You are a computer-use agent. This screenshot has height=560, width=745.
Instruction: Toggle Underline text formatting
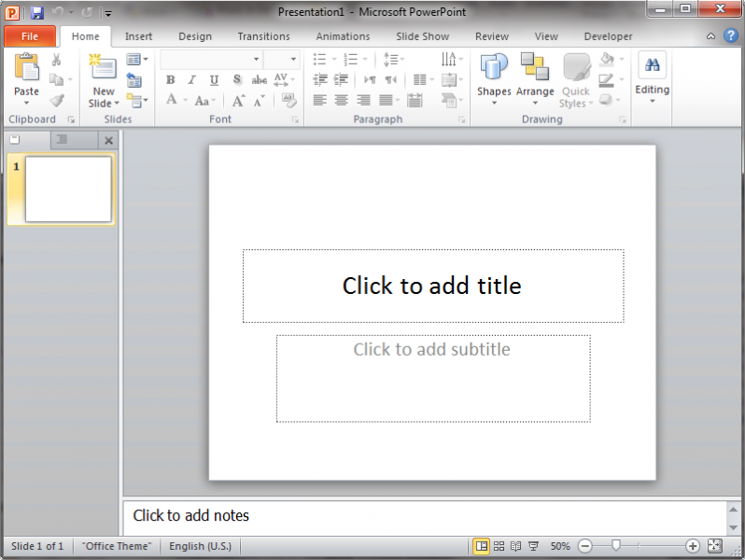click(x=214, y=80)
